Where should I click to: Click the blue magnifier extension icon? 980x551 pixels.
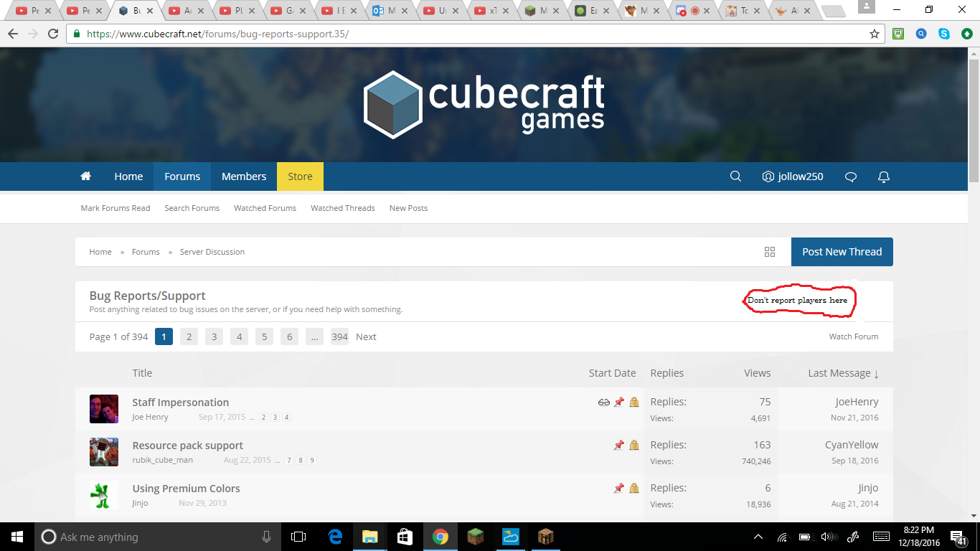coord(921,34)
